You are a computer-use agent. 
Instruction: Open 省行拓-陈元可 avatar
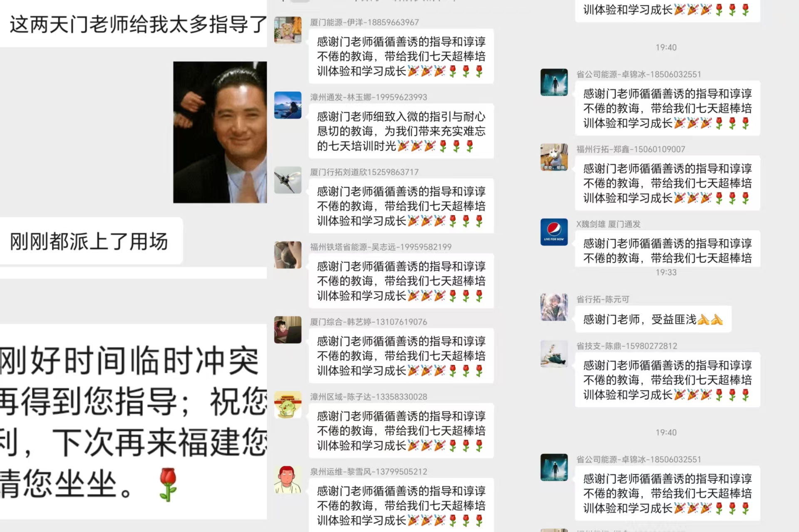(554, 307)
